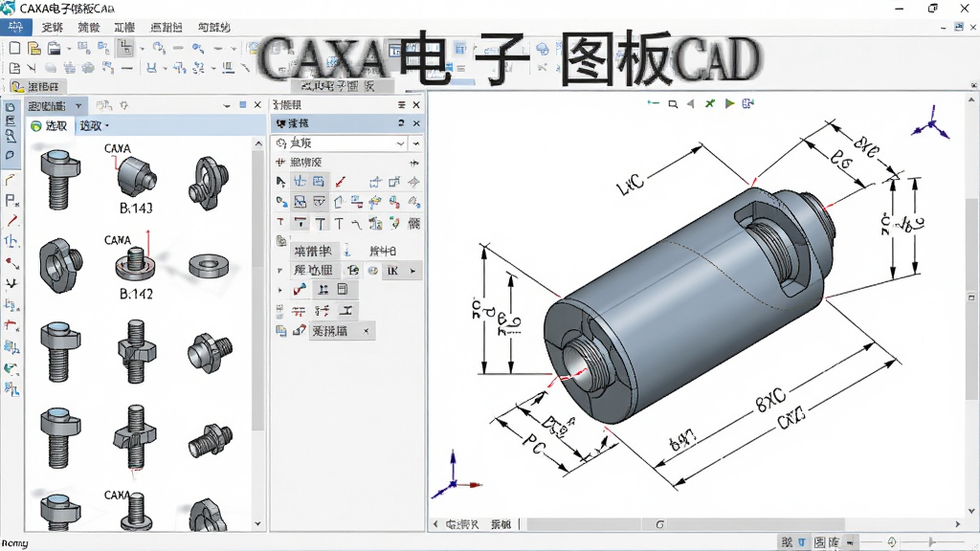The width and height of the screenshot is (980, 551).
Task: Select the document tab with the yellow icon
Action: (36, 86)
